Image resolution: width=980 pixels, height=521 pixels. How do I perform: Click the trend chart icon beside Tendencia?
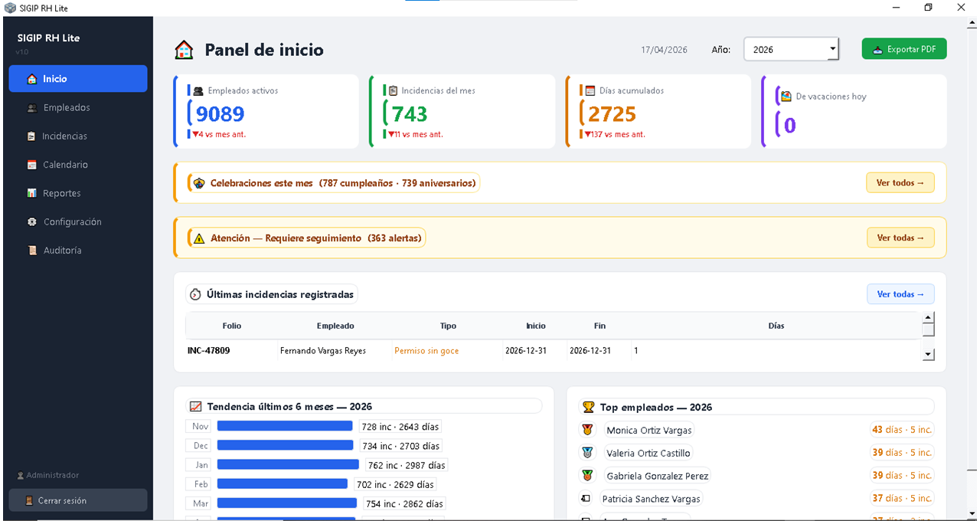pyautogui.click(x=195, y=407)
